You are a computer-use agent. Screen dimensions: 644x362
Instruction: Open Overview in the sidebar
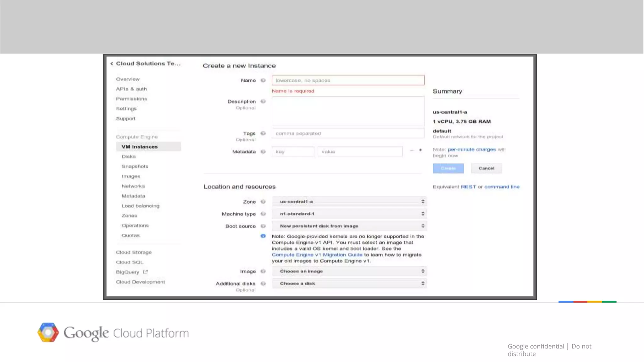128,79
